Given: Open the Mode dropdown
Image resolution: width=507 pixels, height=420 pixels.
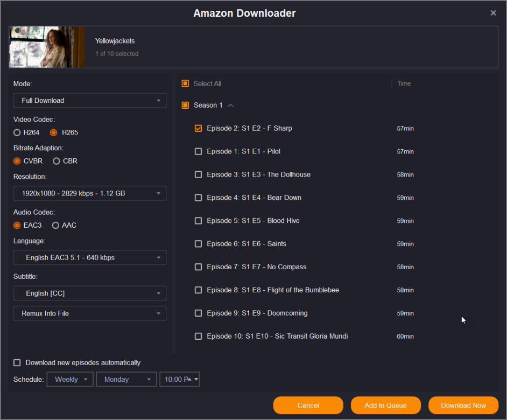Looking at the screenshot, I should point(90,101).
